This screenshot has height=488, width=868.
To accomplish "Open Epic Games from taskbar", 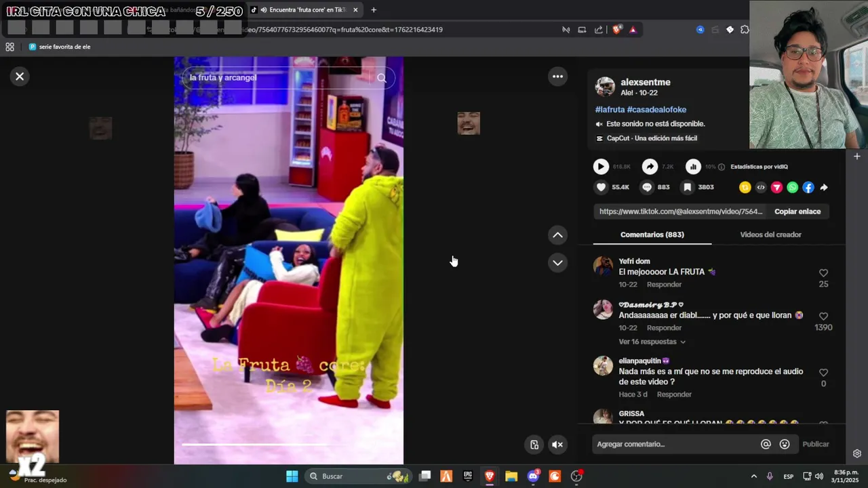I will click(468, 476).
